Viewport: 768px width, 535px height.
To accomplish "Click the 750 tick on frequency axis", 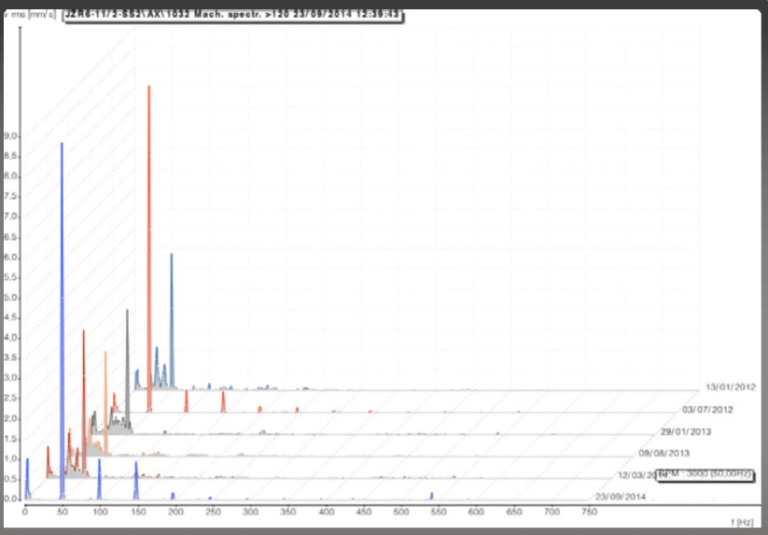I will tap(589, 511).
